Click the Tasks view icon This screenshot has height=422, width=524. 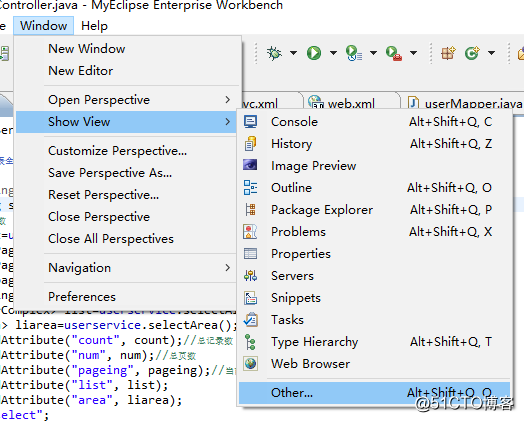pos(250,320)
